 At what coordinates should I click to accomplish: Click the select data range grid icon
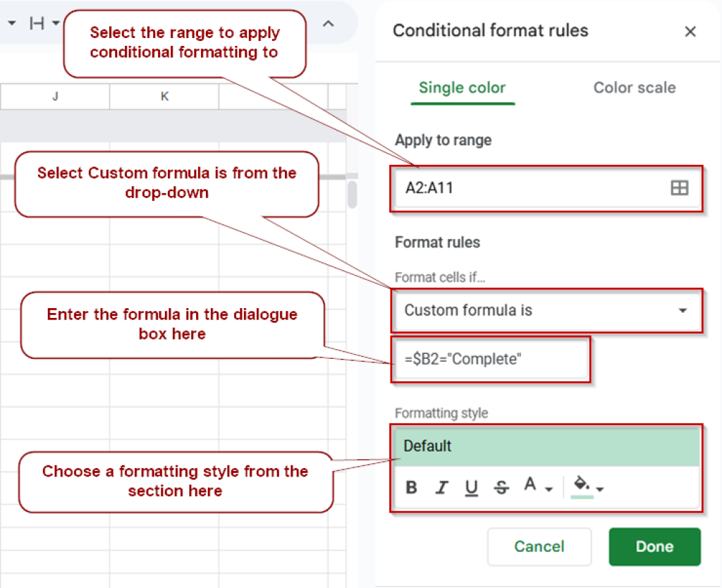[680, 188]
